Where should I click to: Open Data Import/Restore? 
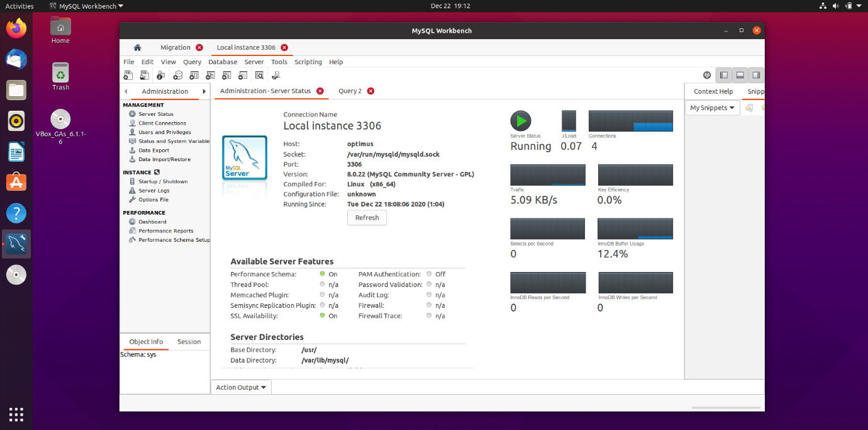tap(164, 159)
